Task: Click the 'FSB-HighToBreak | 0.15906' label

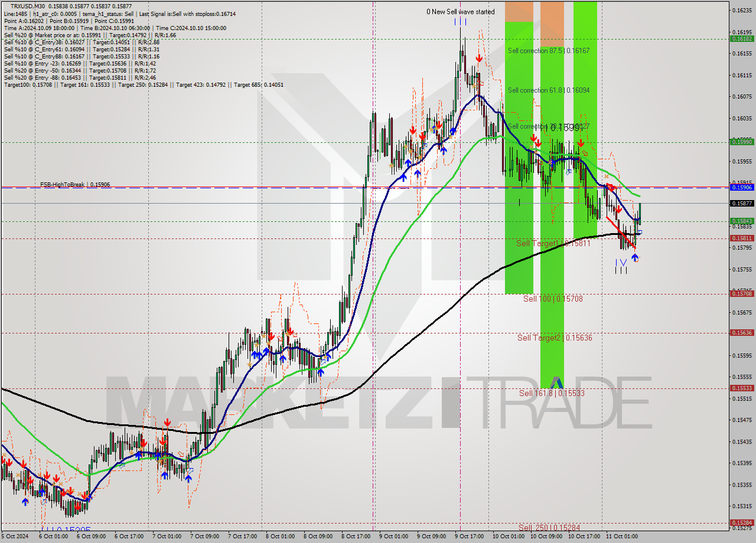Action: point(75,185)
